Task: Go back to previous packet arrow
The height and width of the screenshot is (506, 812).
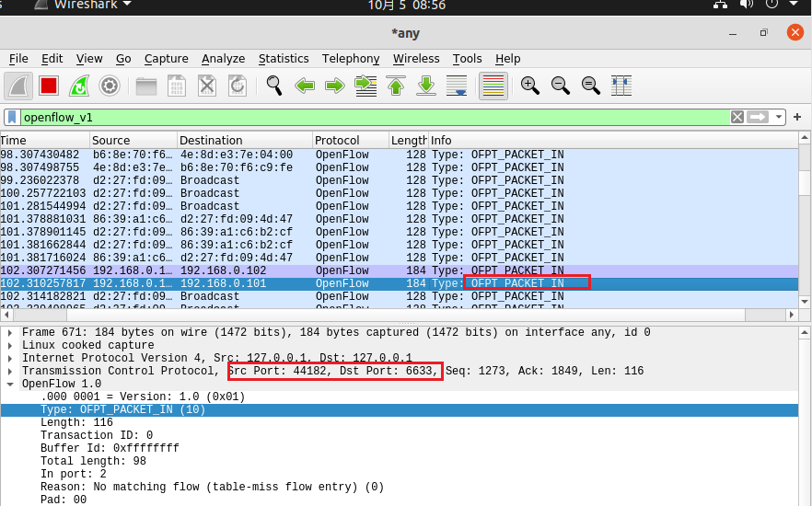Action: (x=305, y=86)
